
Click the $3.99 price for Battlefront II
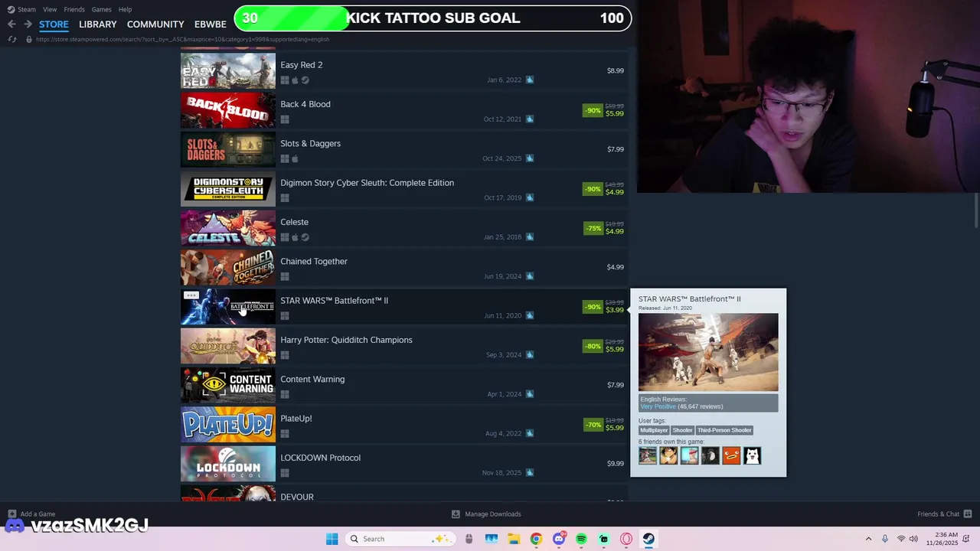pos(615,310)
